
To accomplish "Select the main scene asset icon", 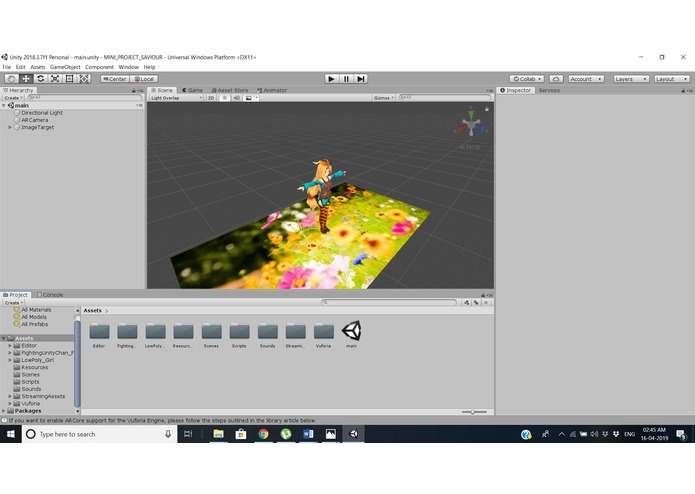I will (x=351, y=331).
